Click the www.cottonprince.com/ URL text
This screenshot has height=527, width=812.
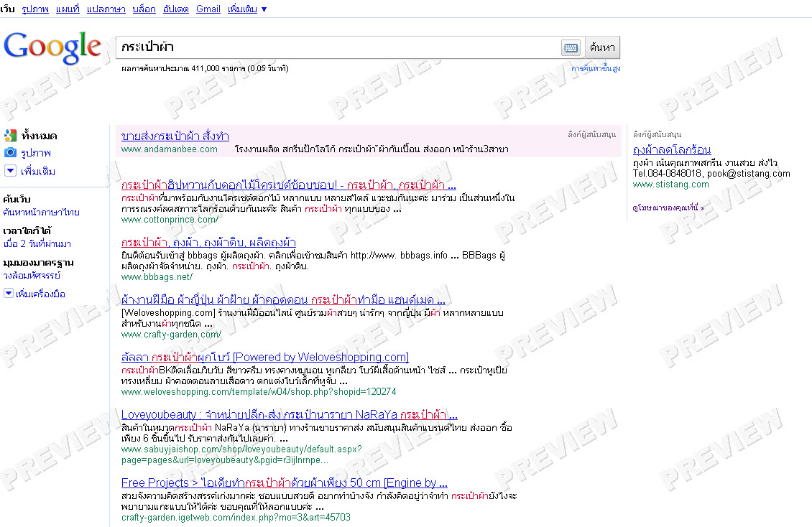pos(170,220)
